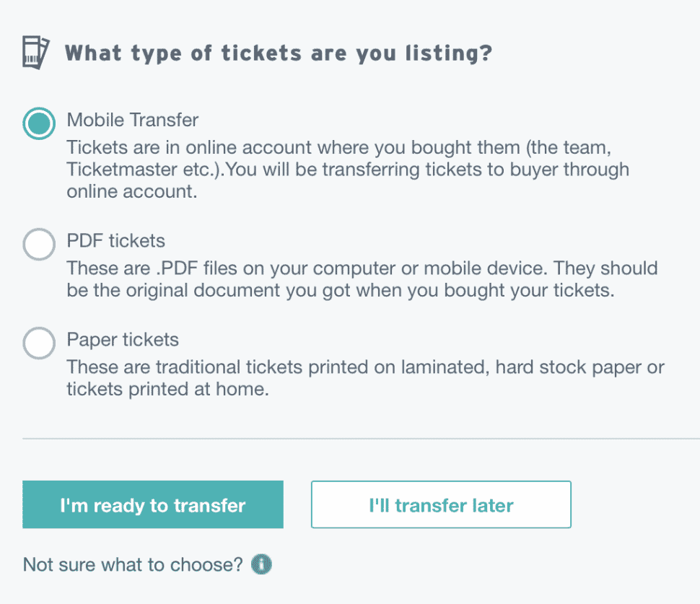Open the info icon next to 'Not sure what to choose?'
The image size is (700, 604).
pos(261,564)
